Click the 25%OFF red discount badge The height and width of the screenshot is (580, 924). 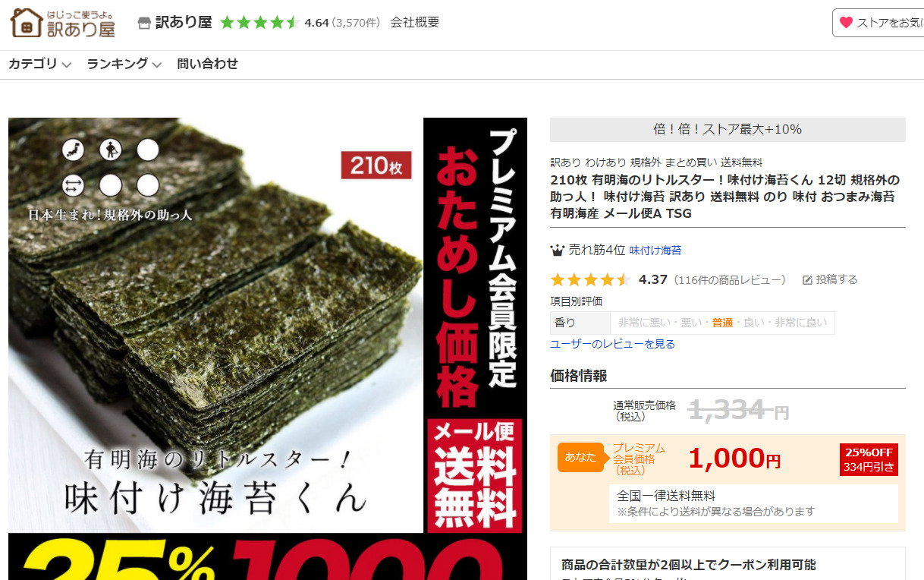click(869, 459)
